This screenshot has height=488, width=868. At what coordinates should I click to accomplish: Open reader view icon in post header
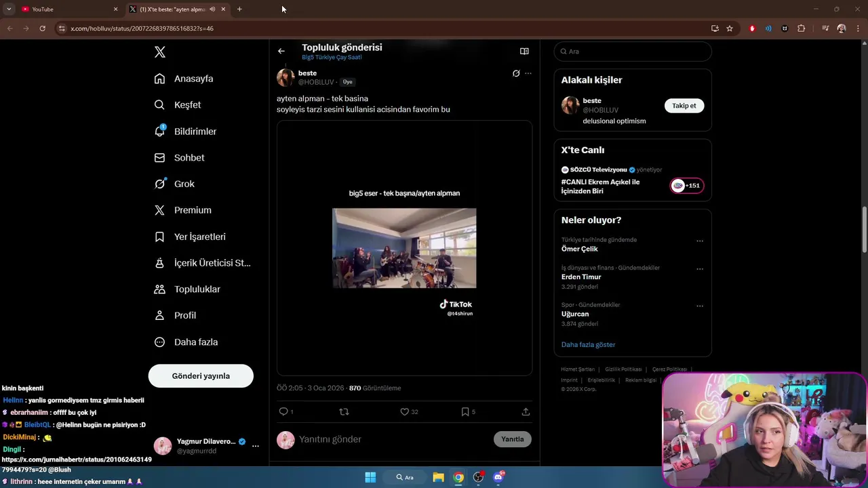click(524, 51)
